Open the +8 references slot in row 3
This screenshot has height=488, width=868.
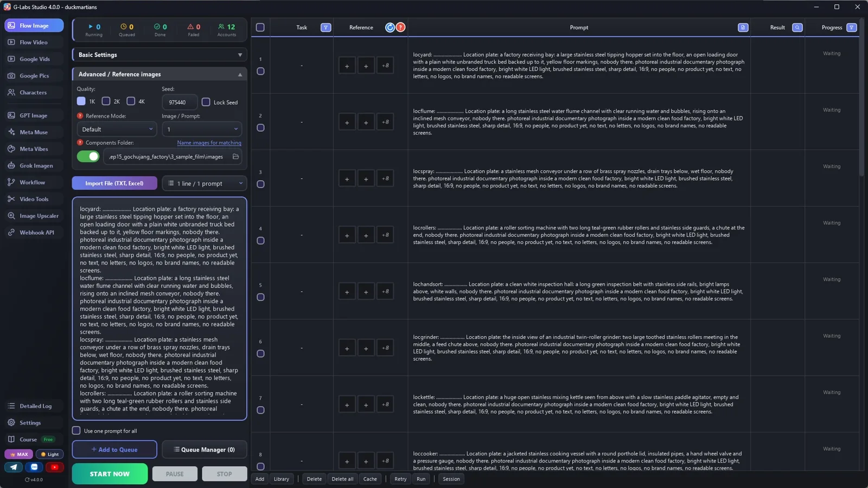click(385, 178)
